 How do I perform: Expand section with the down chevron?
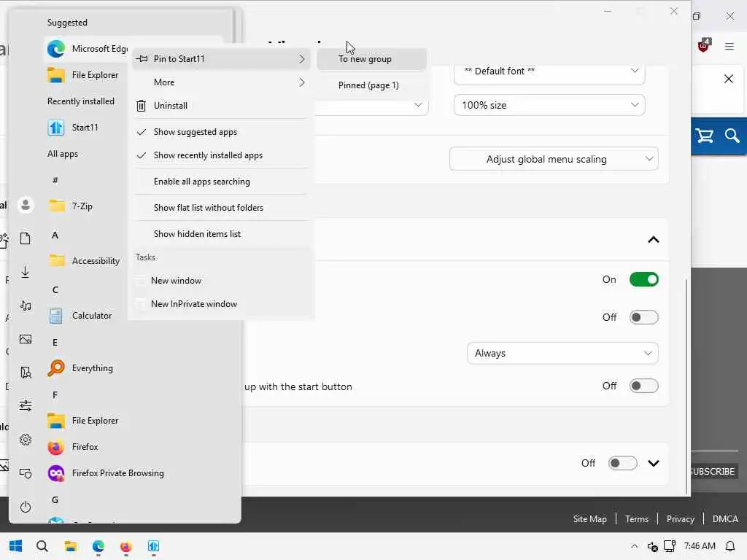(x=654, y=463)
